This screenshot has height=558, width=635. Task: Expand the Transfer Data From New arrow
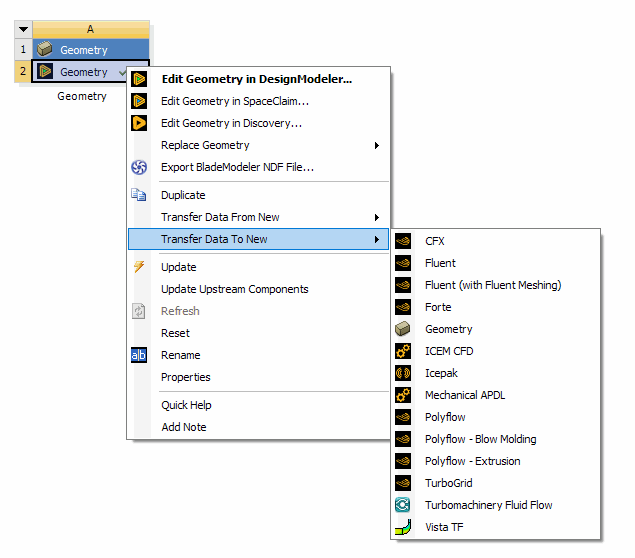(x=376, y=217)
